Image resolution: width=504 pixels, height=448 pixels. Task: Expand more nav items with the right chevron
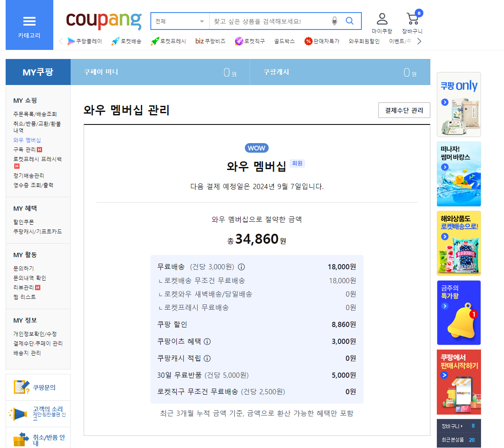[419, 41]
